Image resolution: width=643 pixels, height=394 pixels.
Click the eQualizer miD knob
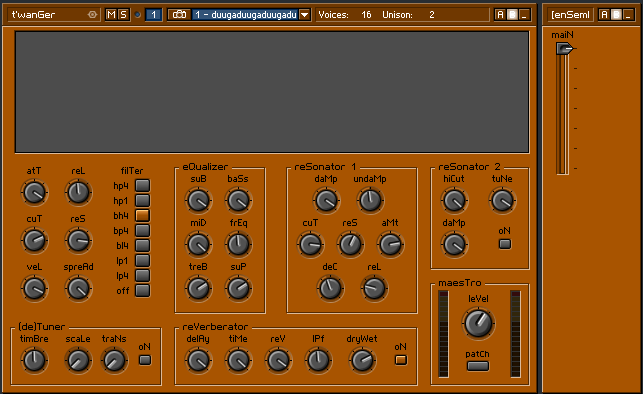click(x=198, y=245)
